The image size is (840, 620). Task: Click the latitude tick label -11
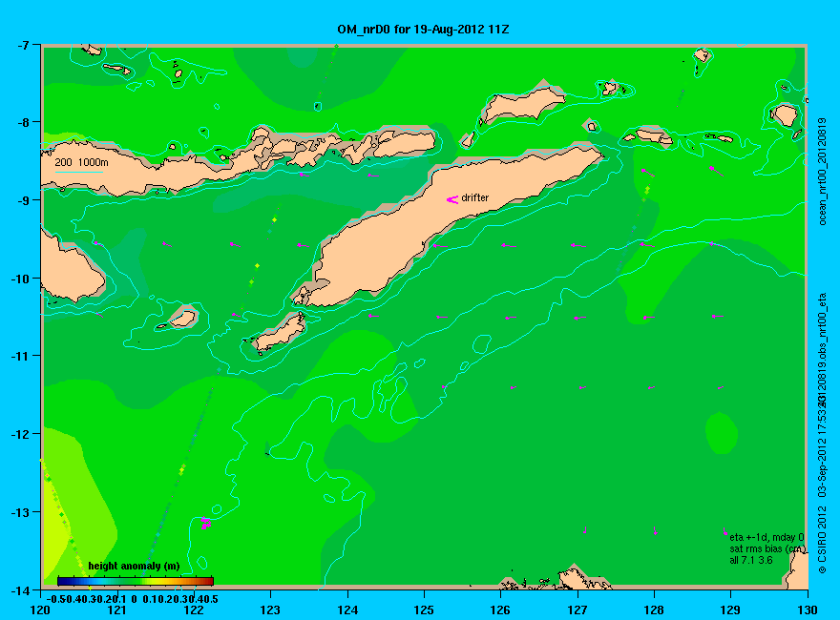click(x=20, y=356)
